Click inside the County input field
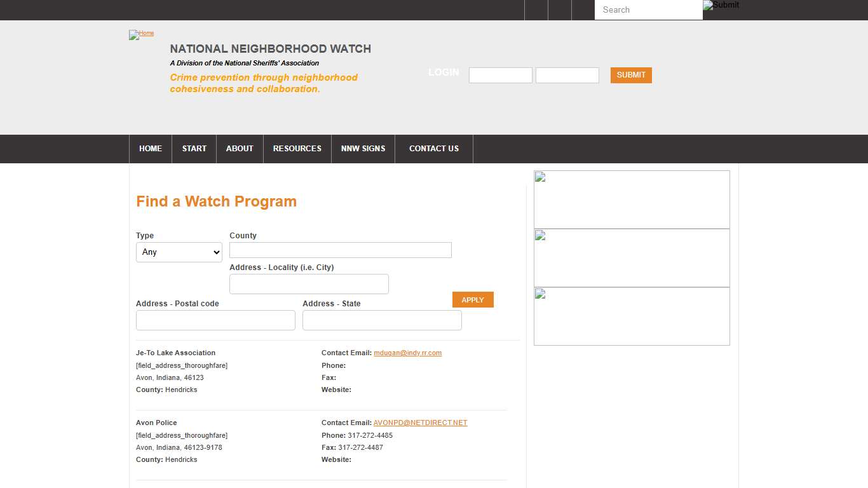This screenshot has width=868, height=488. click(340, 250)
